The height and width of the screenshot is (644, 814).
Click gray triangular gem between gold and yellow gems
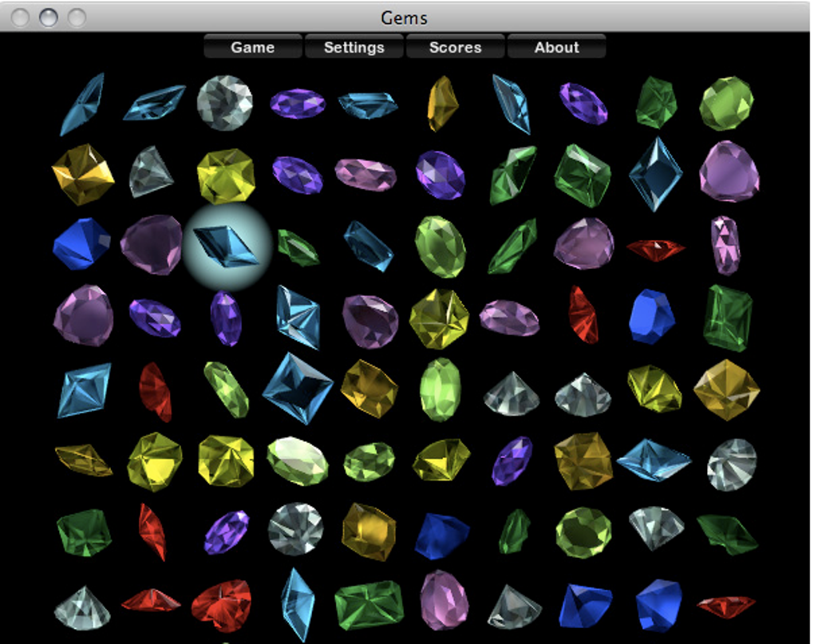[x=151, y=172]
